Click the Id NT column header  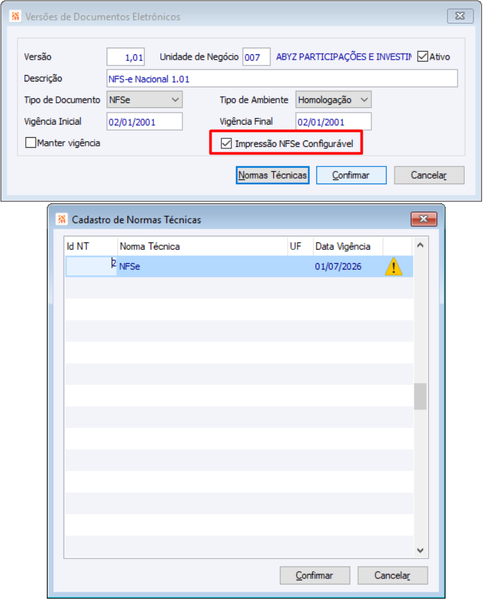tap(91, 246)
